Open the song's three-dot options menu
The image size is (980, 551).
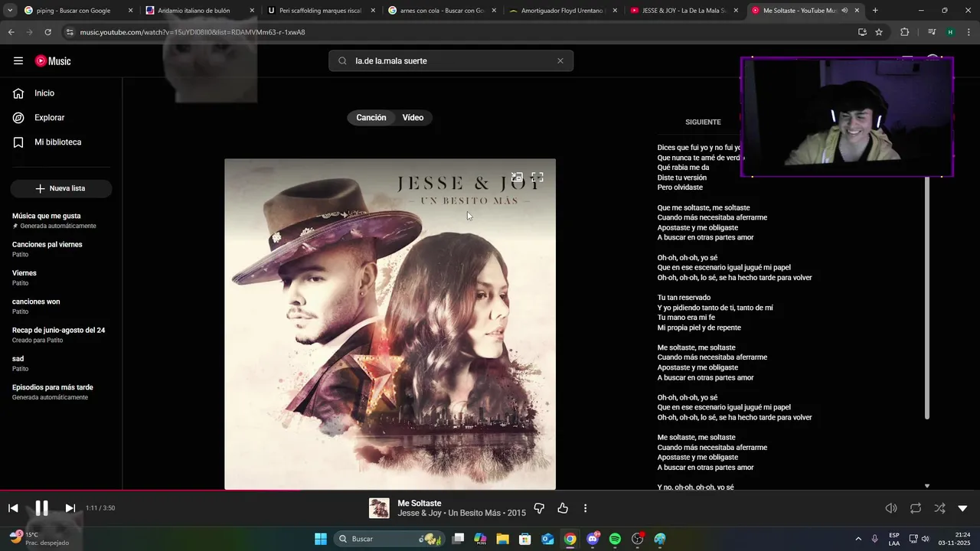[585, 508]
